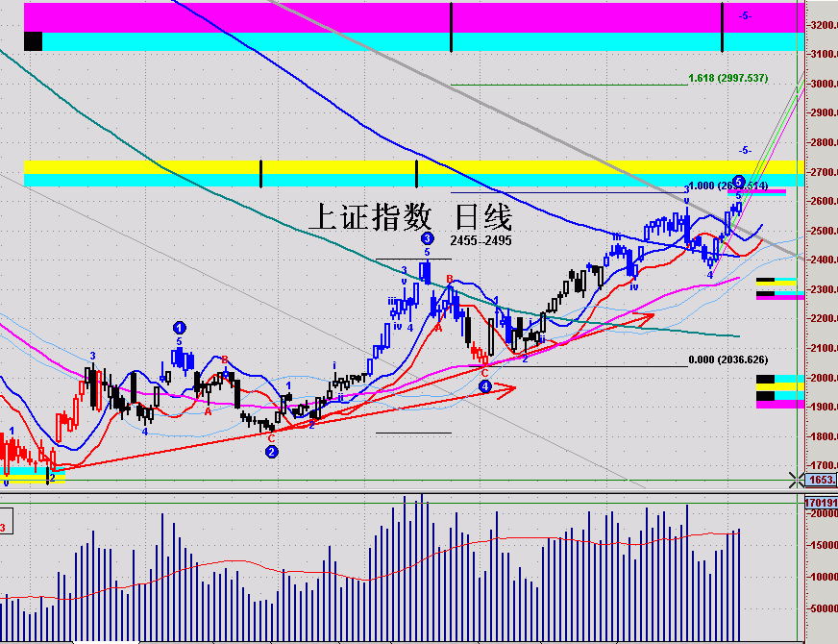
Task: Click the 2800 price axis label
Action: point(823,142)
